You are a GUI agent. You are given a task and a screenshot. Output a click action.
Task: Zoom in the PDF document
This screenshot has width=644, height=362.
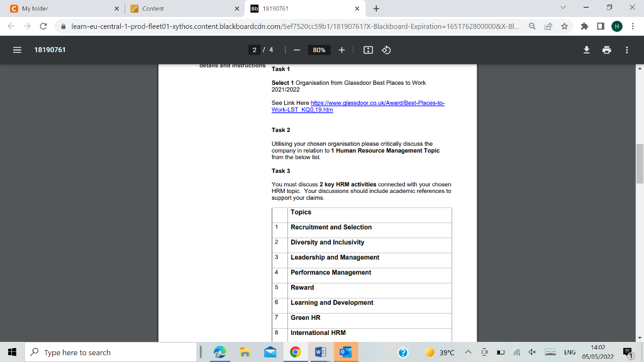[341, 50]
